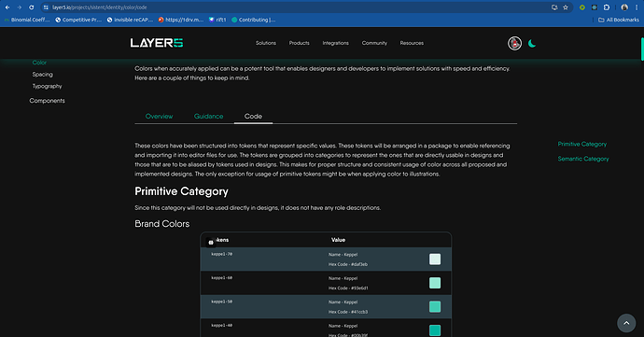The height and width of the screenshot is (337, 644).
Task: Click the 'Hex Code - #41ccb3' text
Action: (348, 312)
